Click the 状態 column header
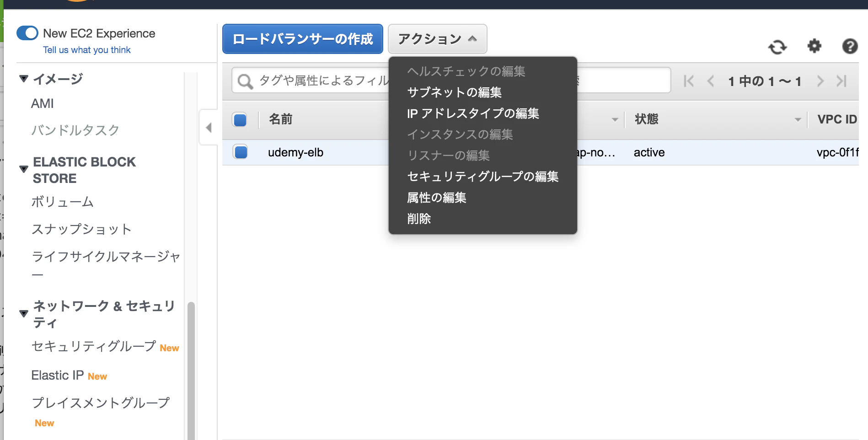868x440 pixels. click(x=647, y=120)
